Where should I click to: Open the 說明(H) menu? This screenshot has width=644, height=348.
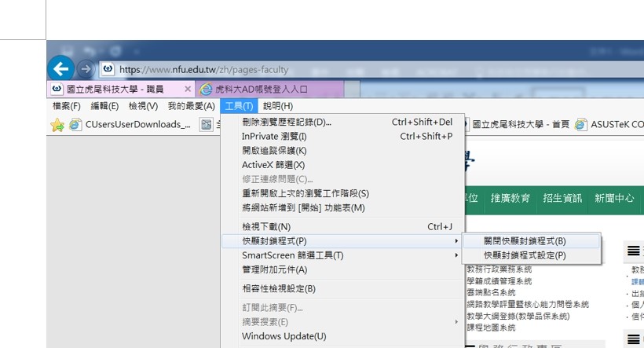coord(278,106)
